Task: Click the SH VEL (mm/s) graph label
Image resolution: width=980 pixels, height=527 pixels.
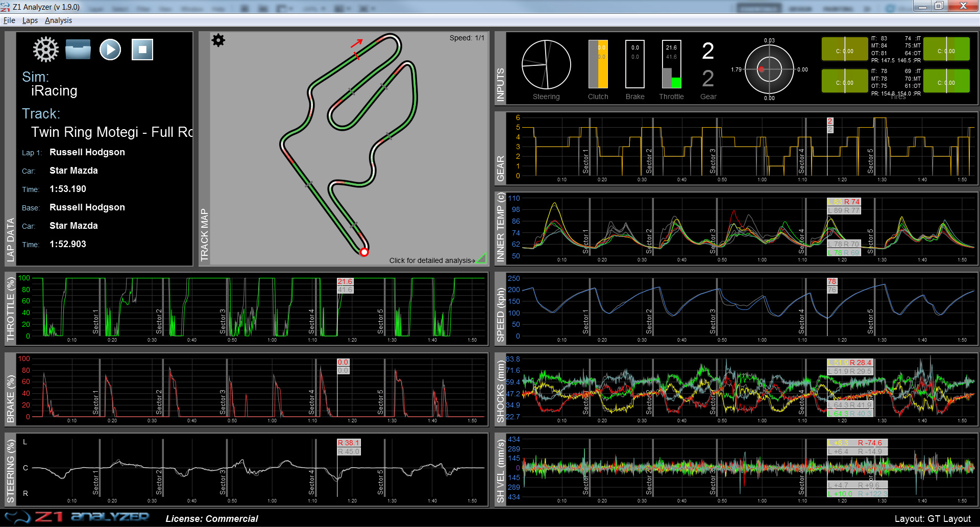Action: coord(500,471)
